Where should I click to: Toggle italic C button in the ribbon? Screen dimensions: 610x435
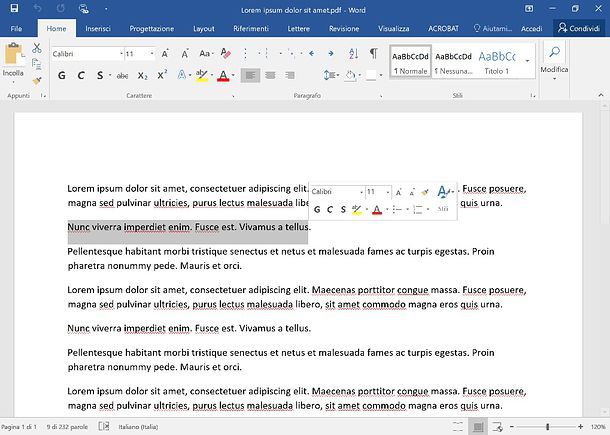(81, 75)
